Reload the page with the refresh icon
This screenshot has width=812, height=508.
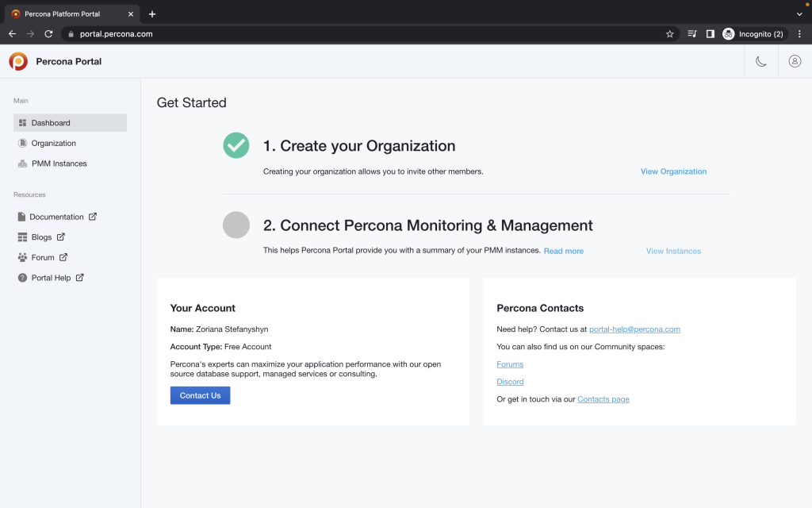coord(48,33)
